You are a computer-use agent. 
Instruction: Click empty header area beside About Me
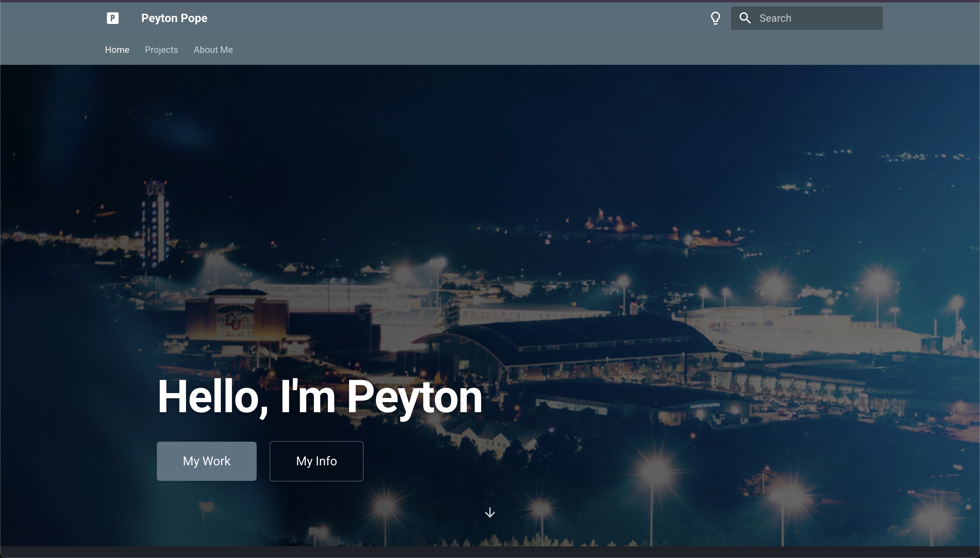(x=460, y=50)
